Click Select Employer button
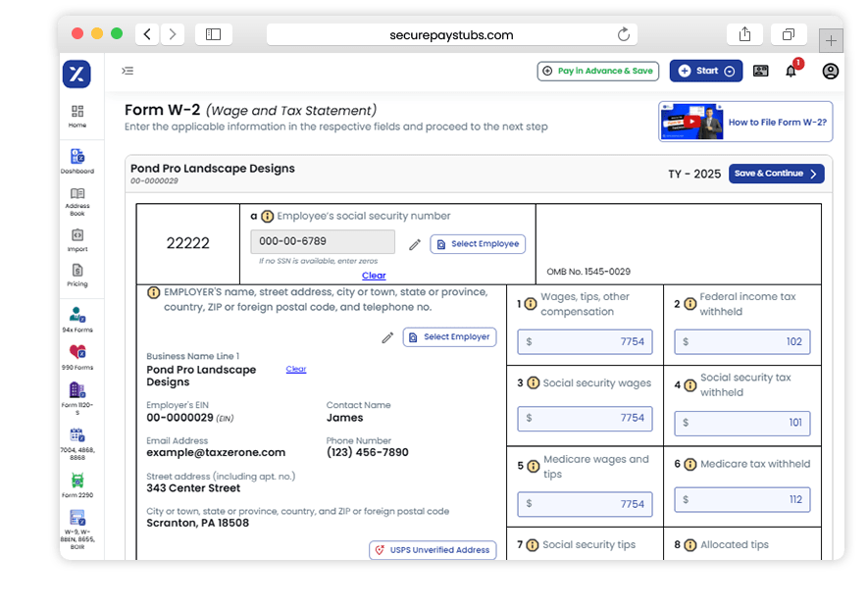 point(449,337)
